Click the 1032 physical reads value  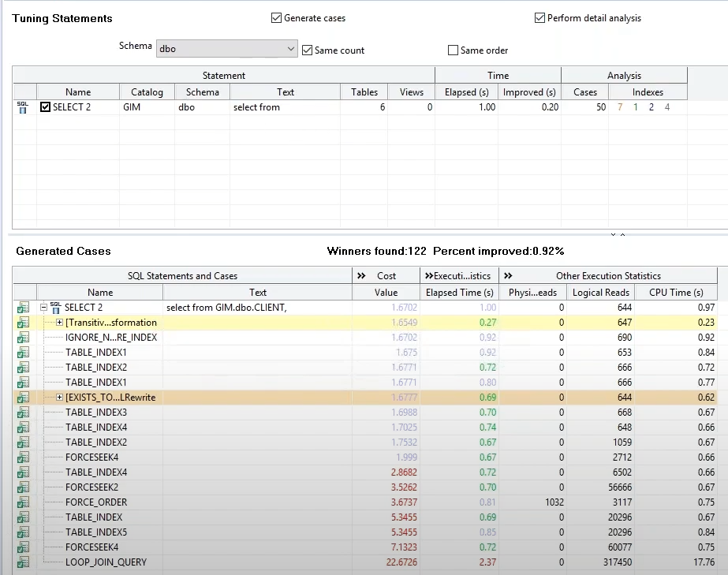[554, 502]
